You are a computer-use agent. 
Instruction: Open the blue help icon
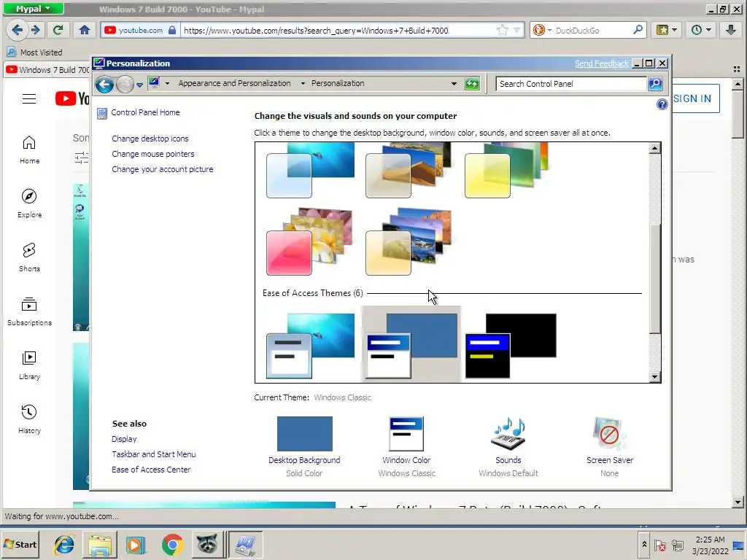662,104
